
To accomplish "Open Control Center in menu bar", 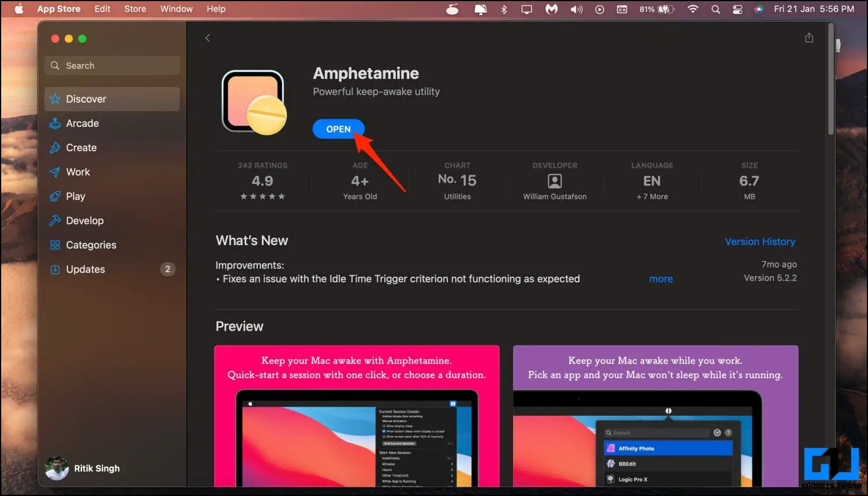I will 738,9.
